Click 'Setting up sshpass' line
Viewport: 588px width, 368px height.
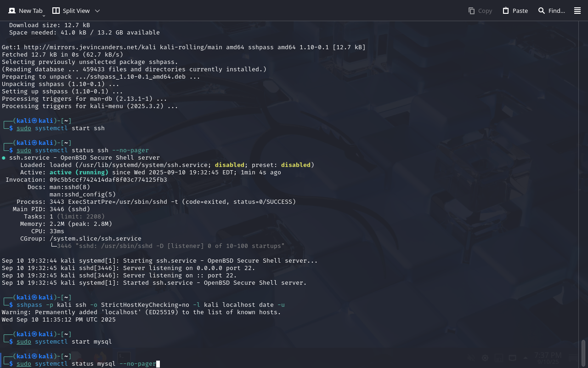(62, 92)
